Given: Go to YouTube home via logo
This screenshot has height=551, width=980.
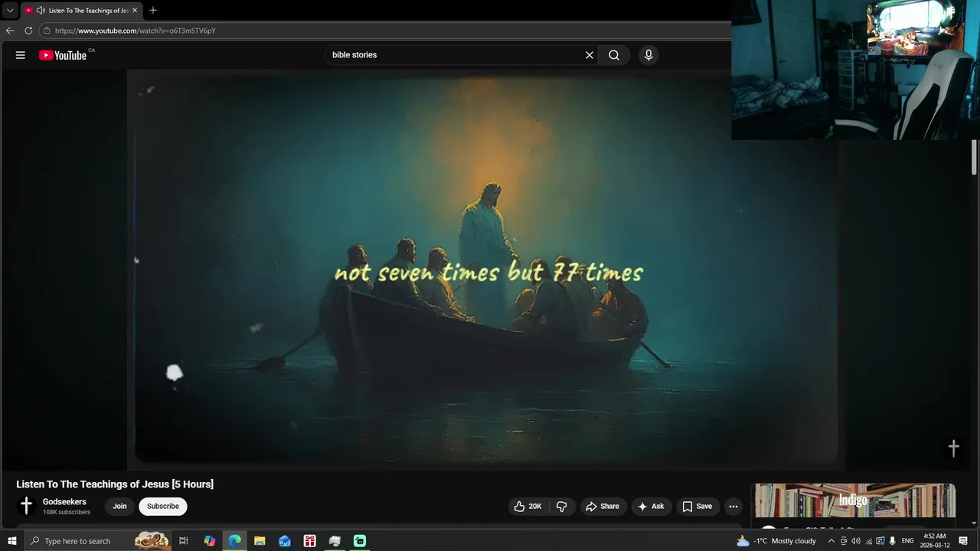Looking at the screenshot, I should coord(63,55).
